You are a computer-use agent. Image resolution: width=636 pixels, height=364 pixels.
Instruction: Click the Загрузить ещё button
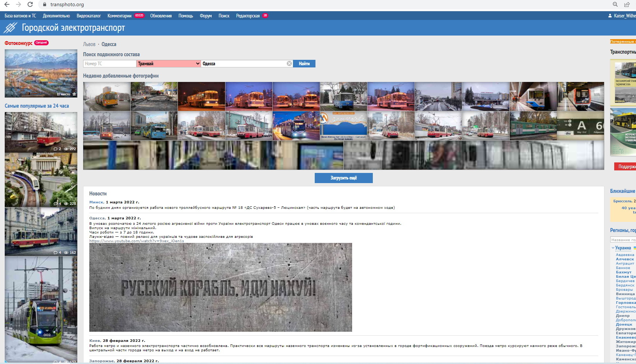pos(343,178)
